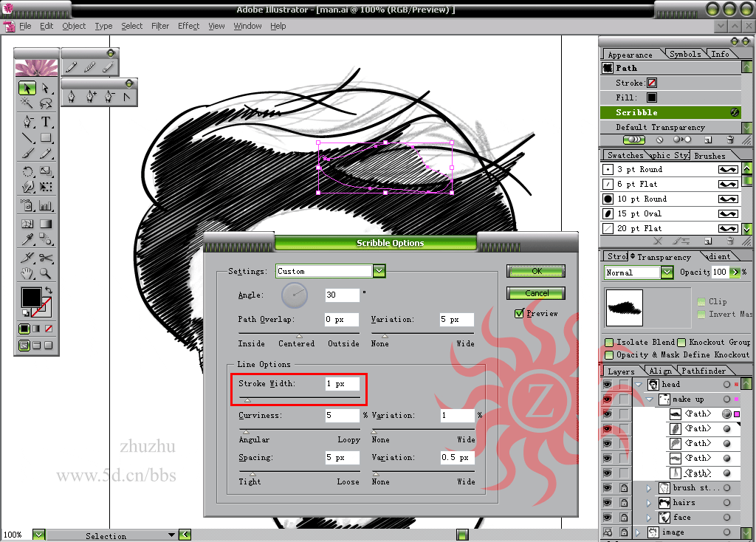Click the Fill color swatch in Appearance panel

coord(651,97)
